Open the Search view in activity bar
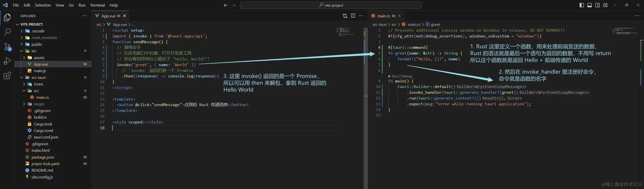Image resolution: width=644 pixels, height=189 pixels. point(7,32)
